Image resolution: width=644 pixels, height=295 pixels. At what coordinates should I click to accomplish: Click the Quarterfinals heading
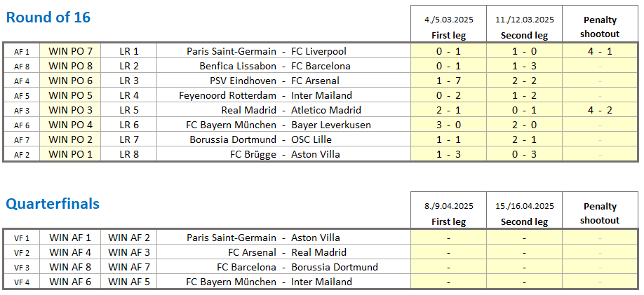pyautogui.click(x=53, y=204)
